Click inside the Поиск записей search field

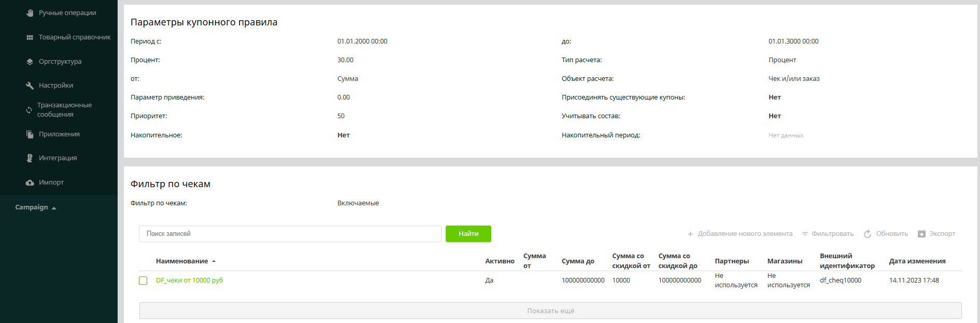pos(290,234)
